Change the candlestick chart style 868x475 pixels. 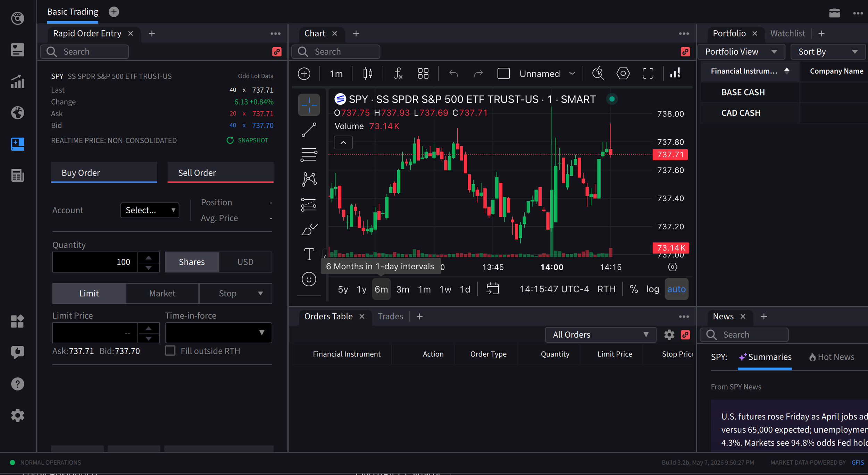tap(368, 74)
